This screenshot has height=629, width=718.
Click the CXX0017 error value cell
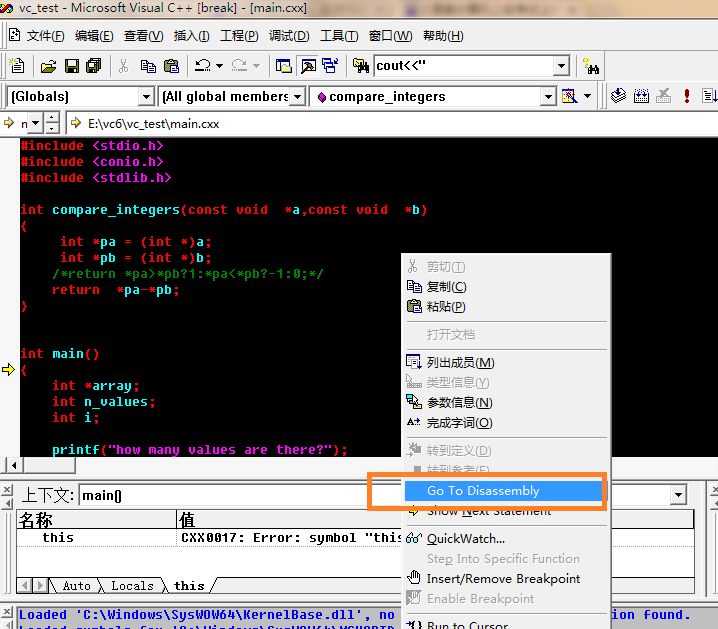point(289,538)
